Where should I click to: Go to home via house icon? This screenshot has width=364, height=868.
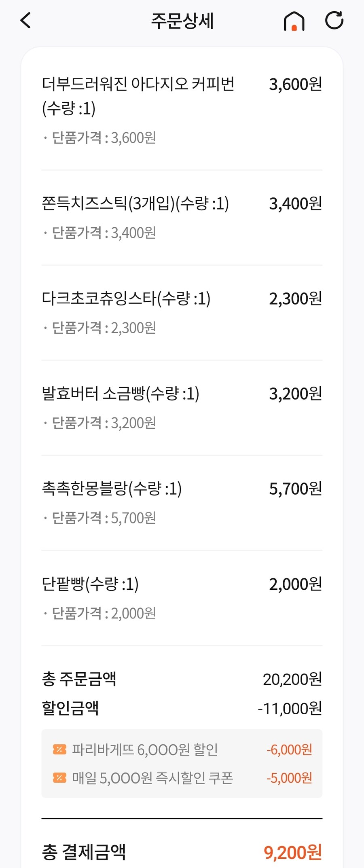click(x=294, y=21)
